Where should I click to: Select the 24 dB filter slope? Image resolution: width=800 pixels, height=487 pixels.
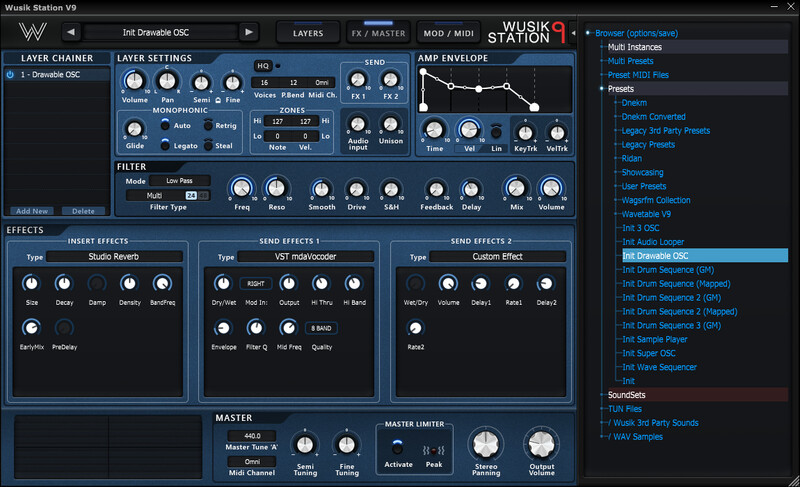point(191,195)
